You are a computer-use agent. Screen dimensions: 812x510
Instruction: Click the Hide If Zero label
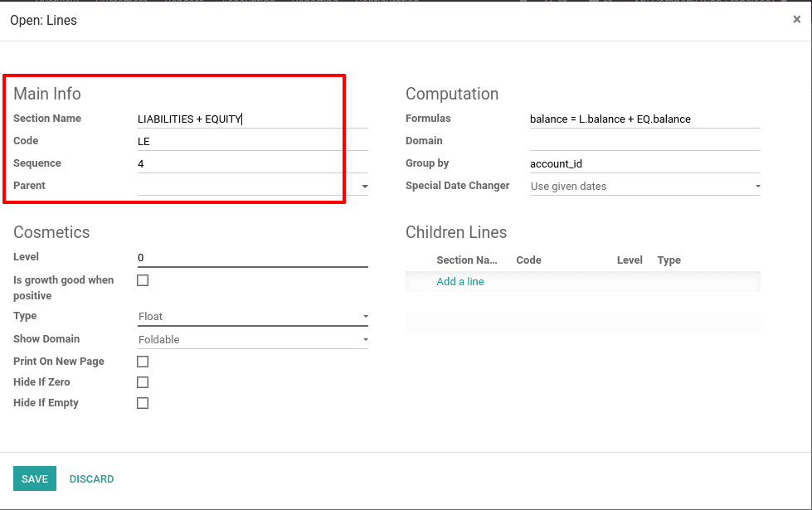(41, 382)
